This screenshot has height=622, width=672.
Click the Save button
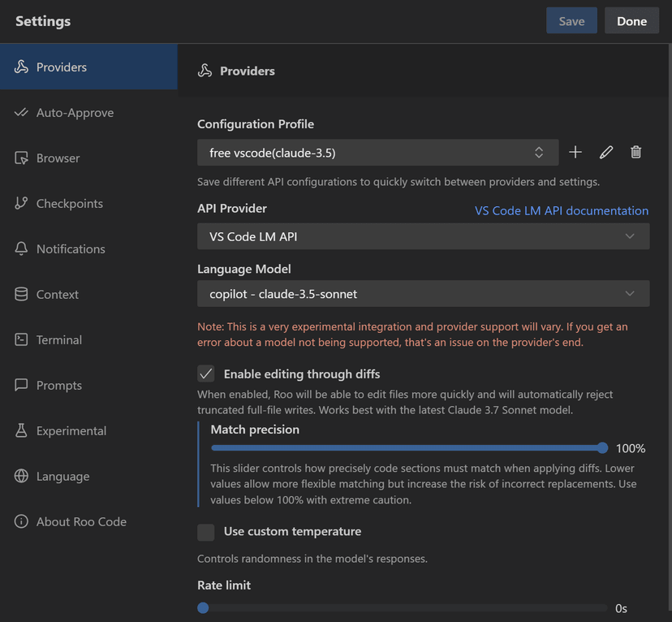coord(571,20)
